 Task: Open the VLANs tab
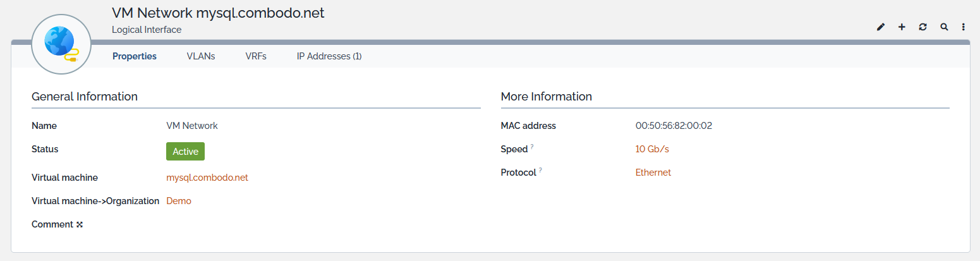[x=201, y=56]
